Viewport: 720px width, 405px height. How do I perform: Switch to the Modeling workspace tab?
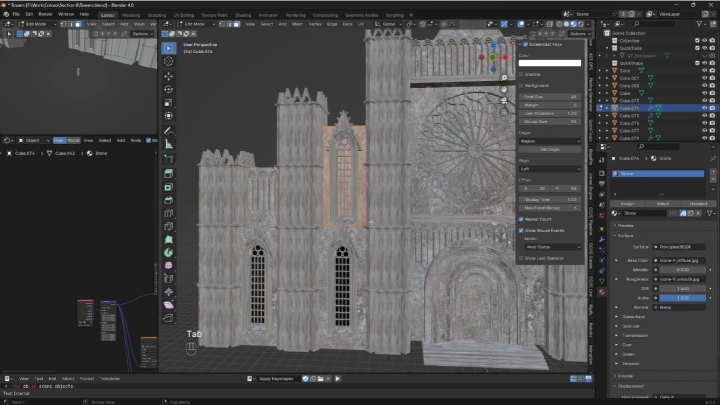131,15
